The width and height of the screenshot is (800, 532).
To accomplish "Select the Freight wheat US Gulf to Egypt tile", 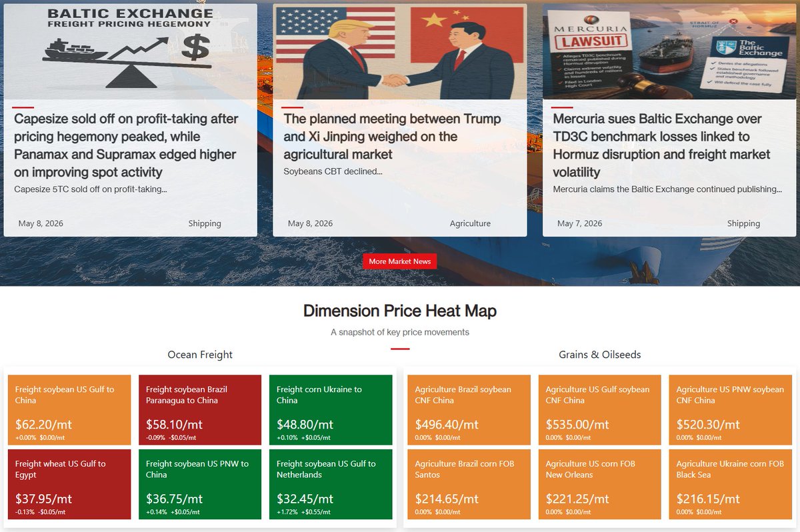I will (69, 484).
